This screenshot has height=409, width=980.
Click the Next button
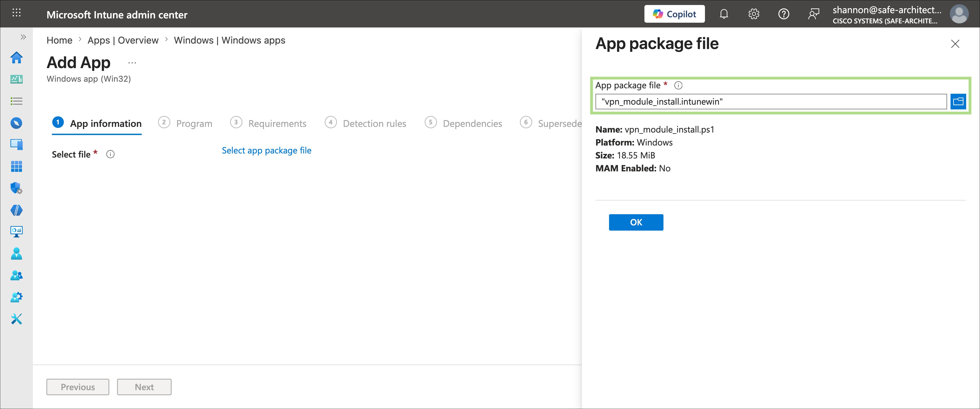(x=144, y=387)
